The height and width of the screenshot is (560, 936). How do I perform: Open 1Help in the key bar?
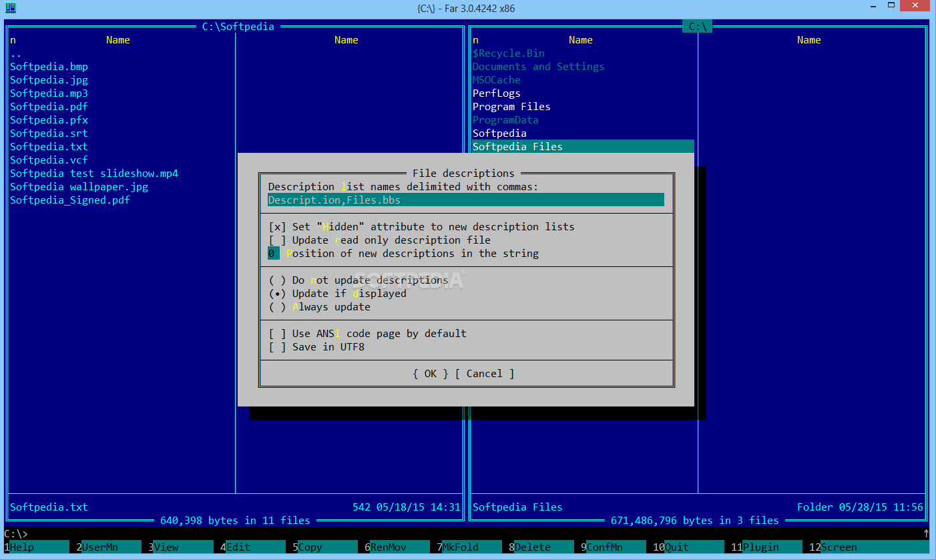pos(37,547)
